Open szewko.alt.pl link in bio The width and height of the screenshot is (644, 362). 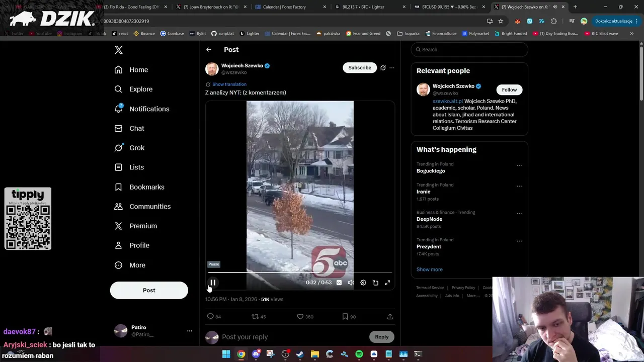point(448,101)
